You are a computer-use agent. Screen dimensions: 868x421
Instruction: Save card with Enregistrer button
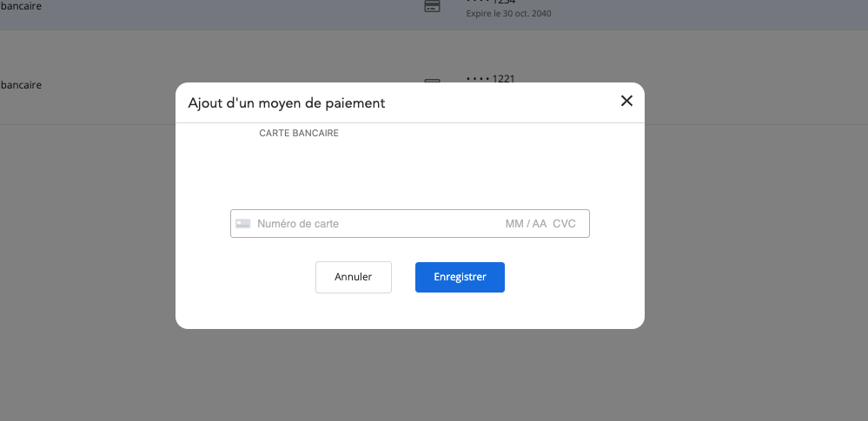(460, 277)
